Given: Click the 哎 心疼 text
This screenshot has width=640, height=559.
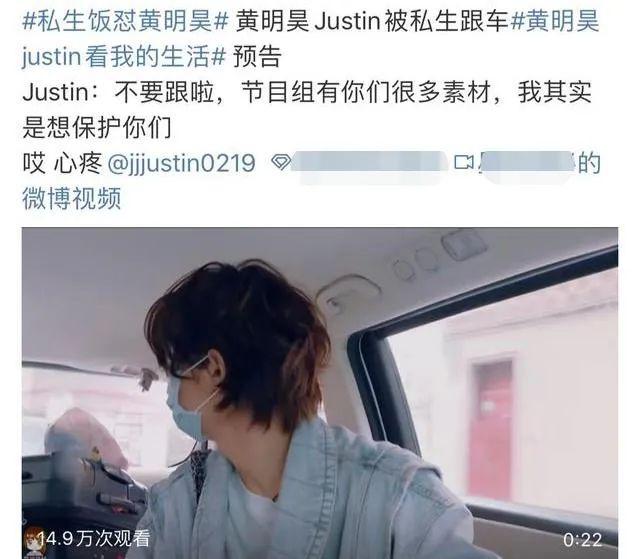Looking at the screenshot, I should click(62, 163).
